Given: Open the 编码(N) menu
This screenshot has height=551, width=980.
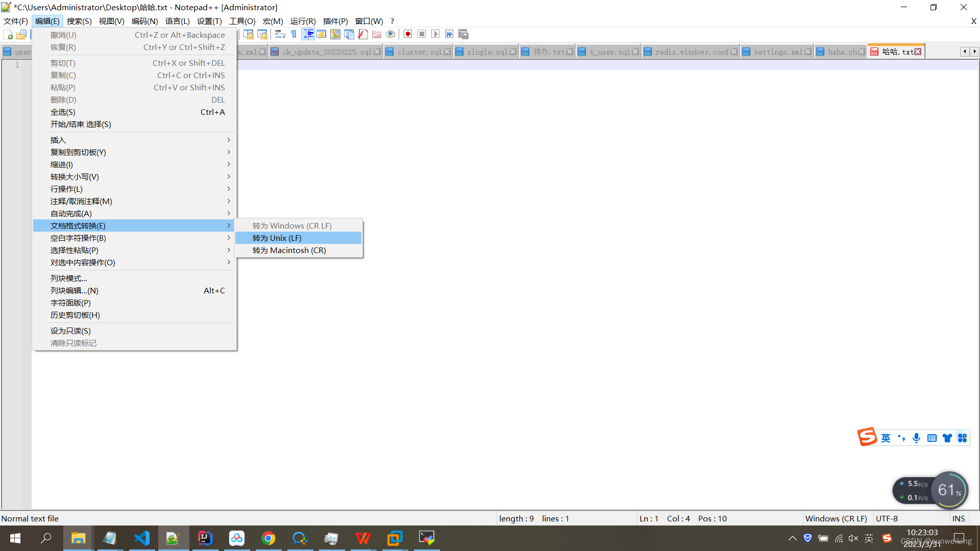Looking at the screenshot, I should [145, 21].
